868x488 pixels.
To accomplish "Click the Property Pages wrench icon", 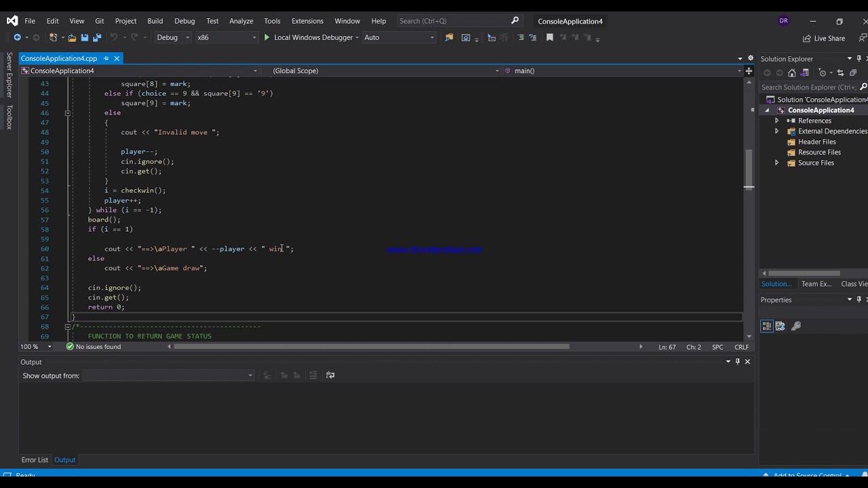I will (796, 326).
